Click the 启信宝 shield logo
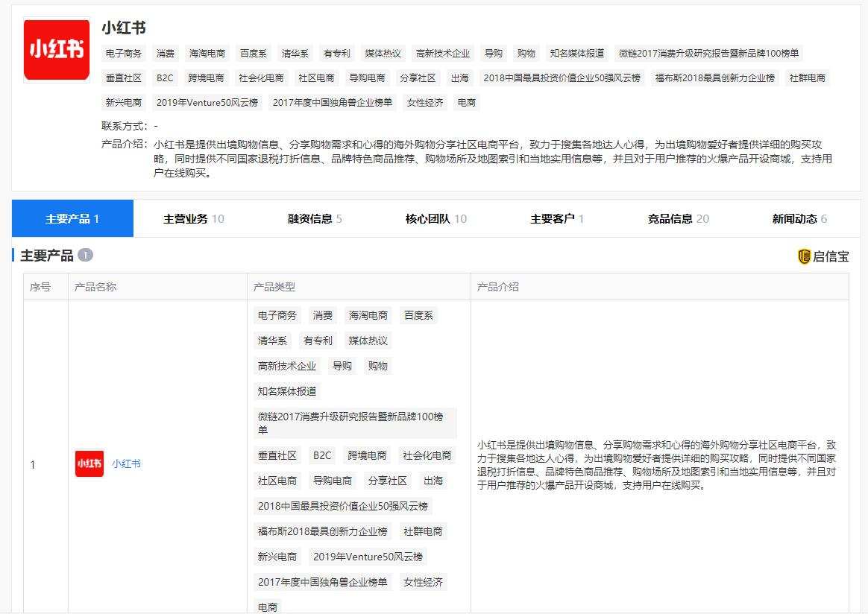868x614 pixels. [804, 256]
